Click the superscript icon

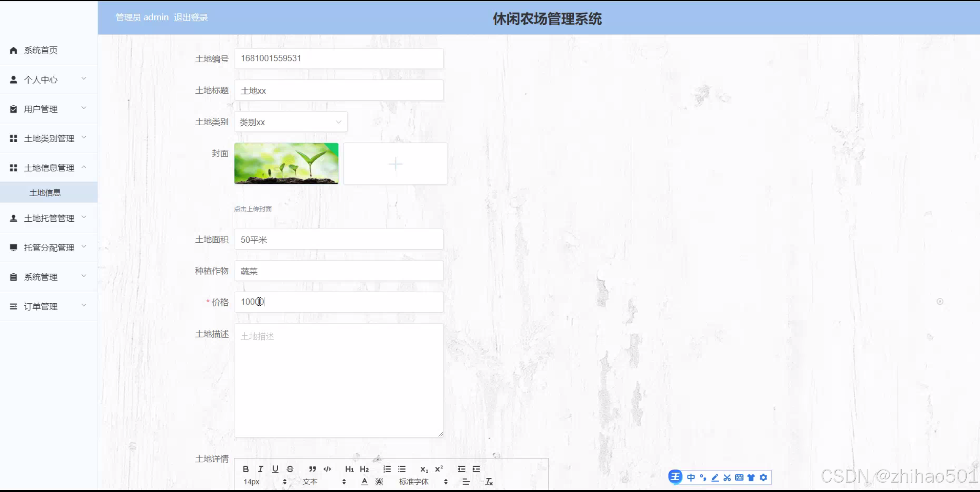[x=439, y=469]
